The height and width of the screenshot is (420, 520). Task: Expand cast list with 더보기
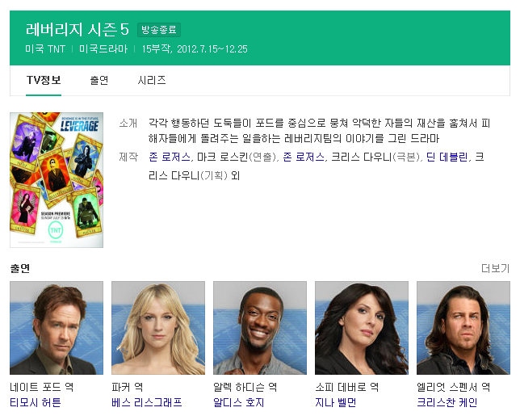(495, 268)
